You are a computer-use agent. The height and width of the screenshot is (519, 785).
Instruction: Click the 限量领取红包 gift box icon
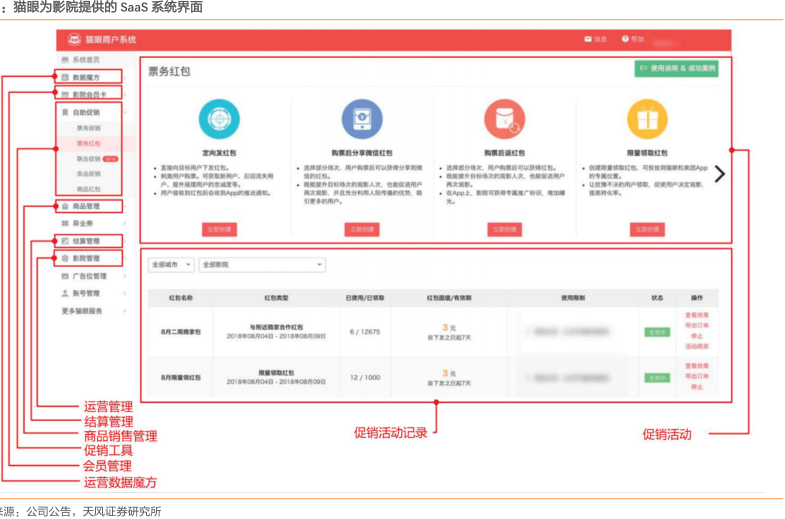[x=647, y=119]
